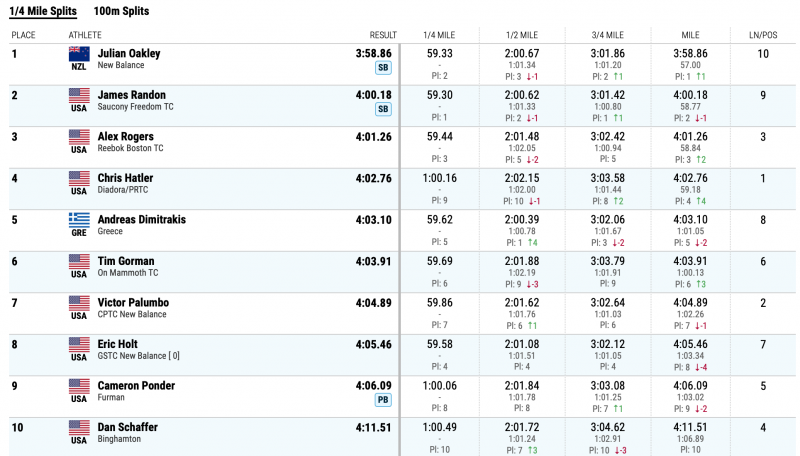Screen dimensions: 800x456
Task: Switch to the 100m Splits tab
Action: (121, 11)
